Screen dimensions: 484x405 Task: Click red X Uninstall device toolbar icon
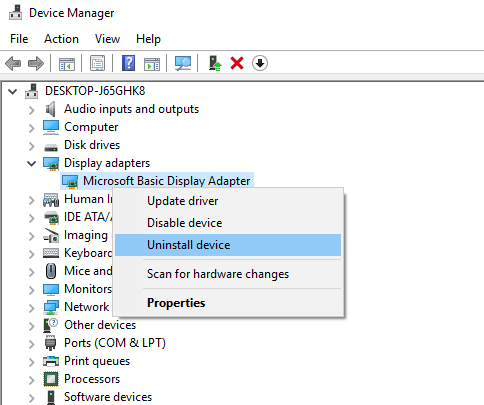237,63
